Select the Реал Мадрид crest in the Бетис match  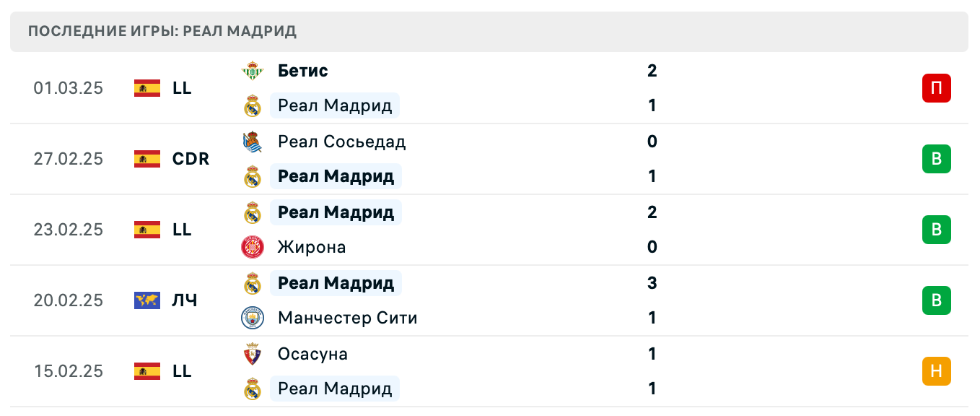(253, 105)
